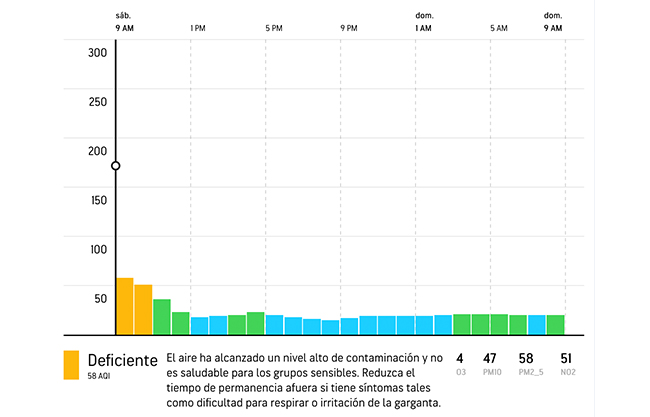
Task: Select the dom. 9 AM end label
Action: (x=553, y=22)
